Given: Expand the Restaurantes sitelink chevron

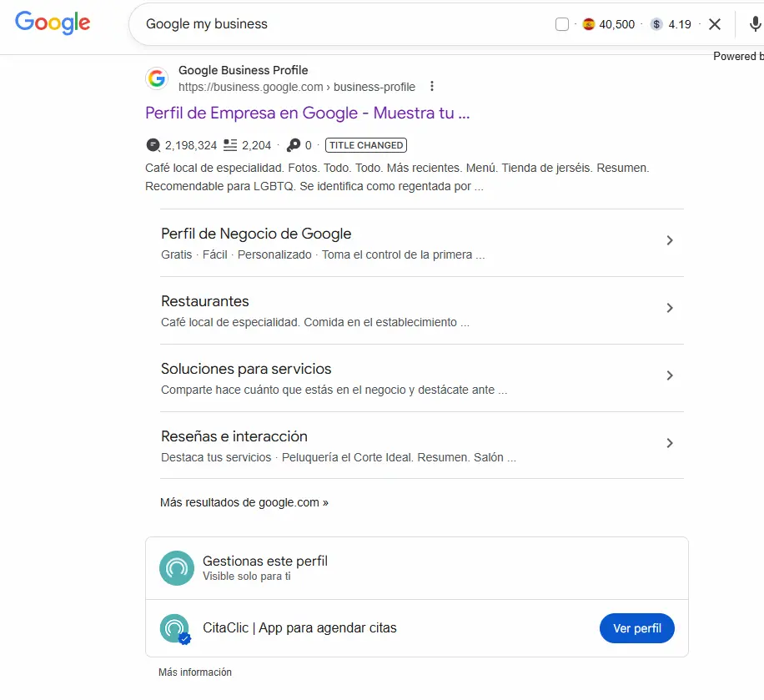Looking at the screenshot, I should (670, 308).
